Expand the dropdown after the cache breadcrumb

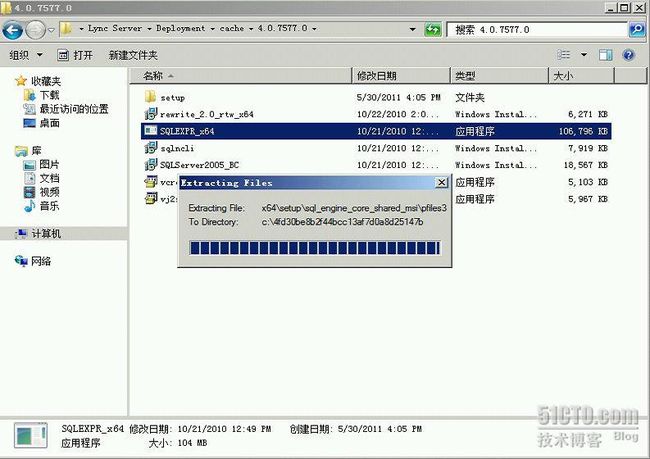tap(251, 29)
